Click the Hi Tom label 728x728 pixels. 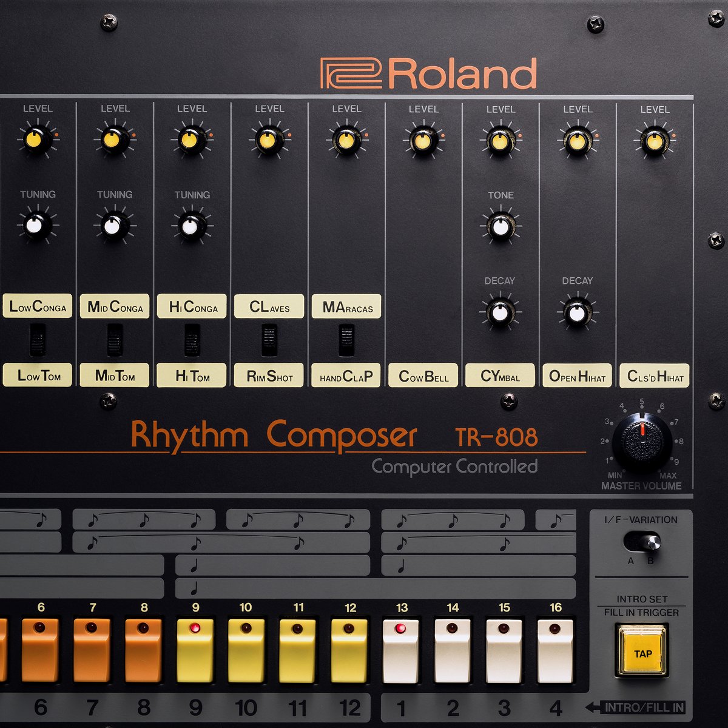click(192, 376)
